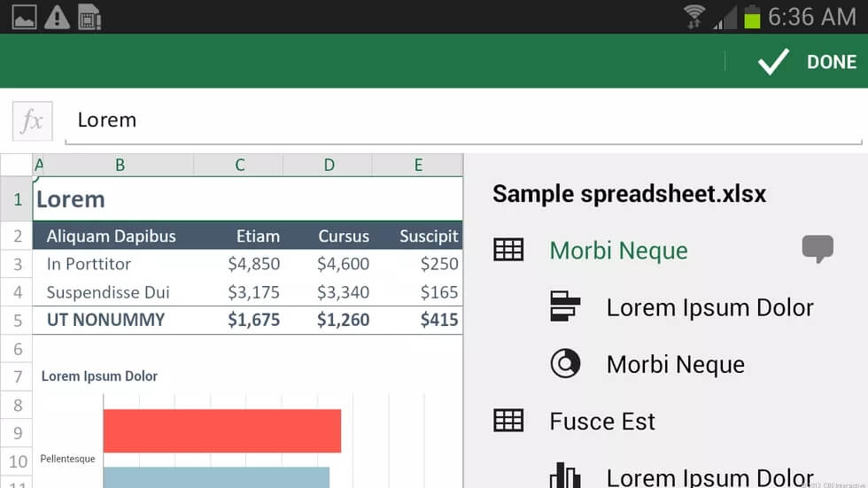Image resolution: width=868 pixels, height=488 pixels.
Task: Select the $4,850 cell
Action: tap(238, 264)
